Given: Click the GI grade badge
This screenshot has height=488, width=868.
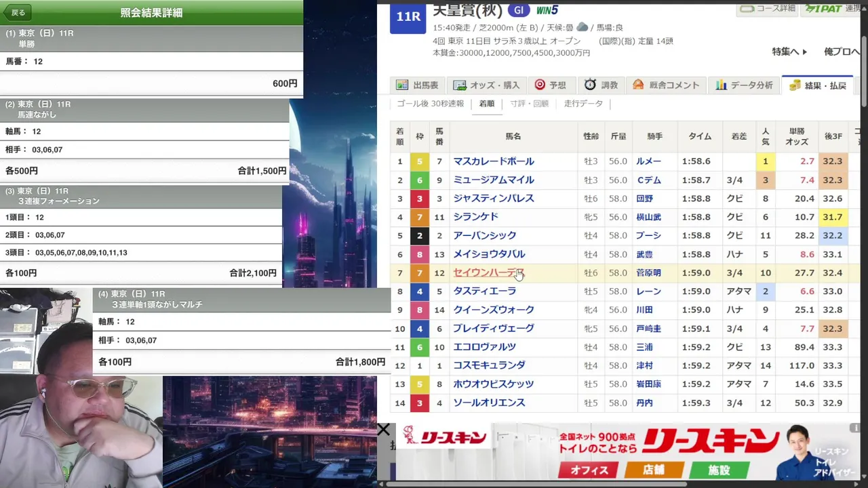Looking at the screenshot, I should pyautogui.click(x=518, y=10).
